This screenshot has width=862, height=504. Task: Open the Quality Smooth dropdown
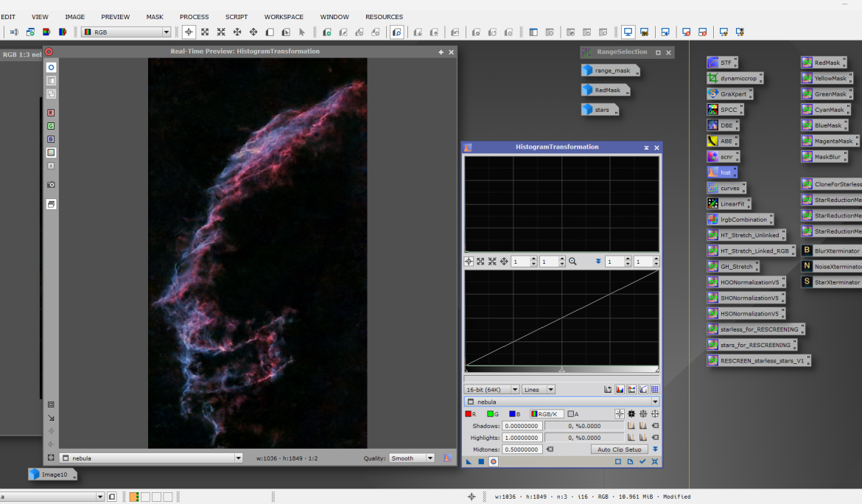(x=430, y=458)
